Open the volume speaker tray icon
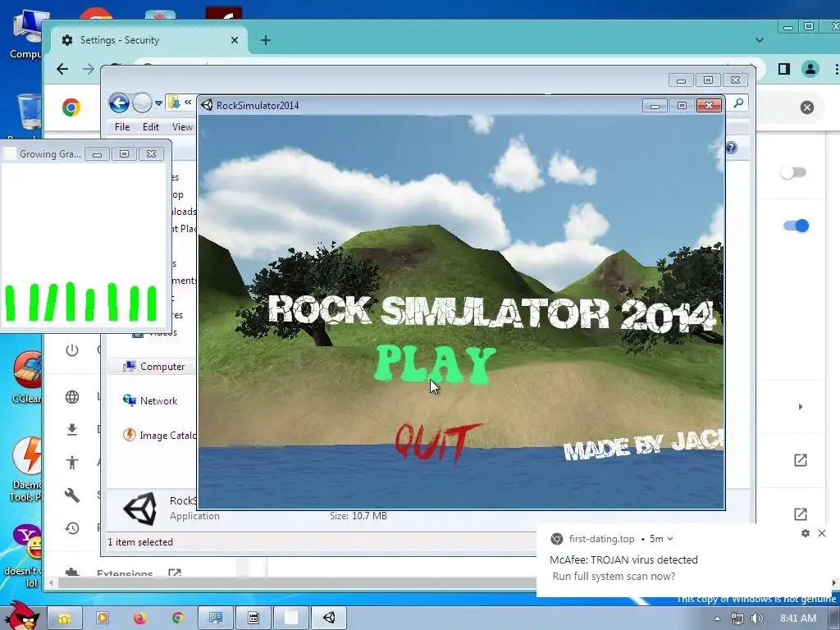 tap(757, 619)
